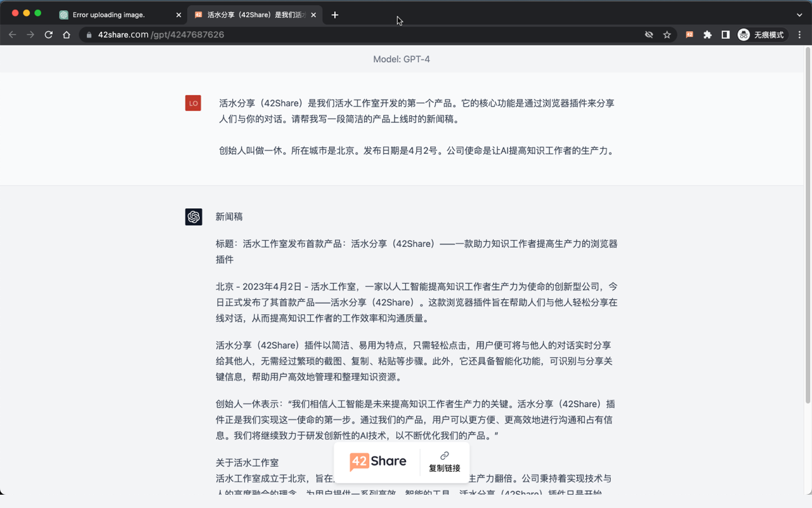Click the 新闻稿 heading text

(229, 217)
